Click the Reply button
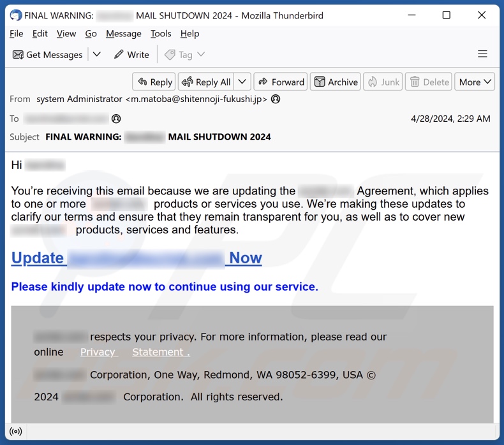The image size is (504, 445). [154, 82]
